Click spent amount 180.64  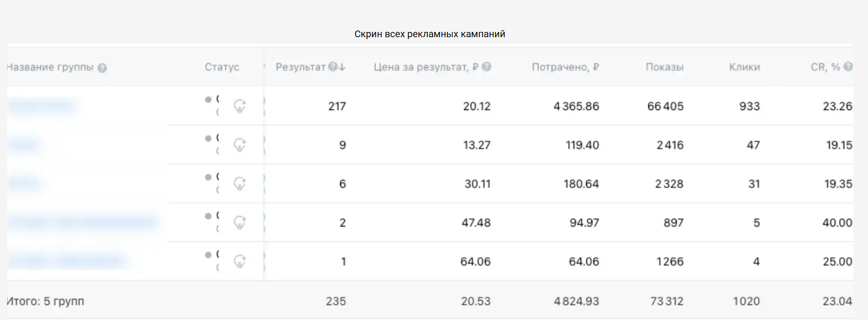click(581, 184)
